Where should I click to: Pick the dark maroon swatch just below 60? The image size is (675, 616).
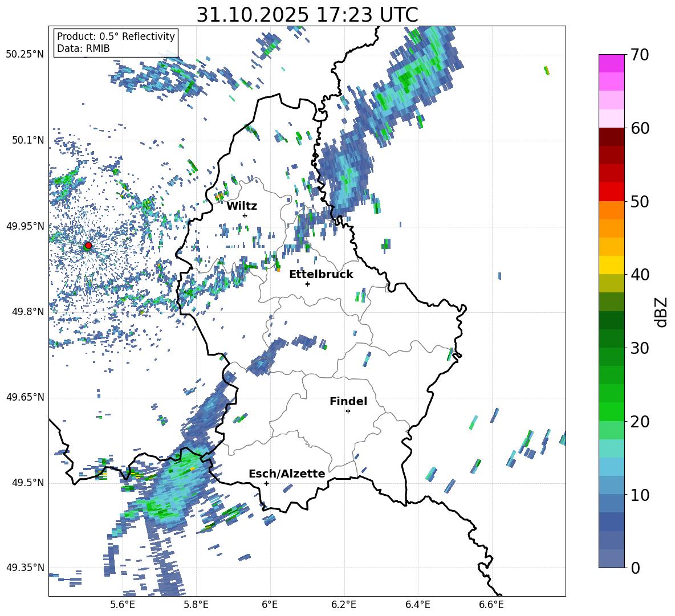coord(612,137)
